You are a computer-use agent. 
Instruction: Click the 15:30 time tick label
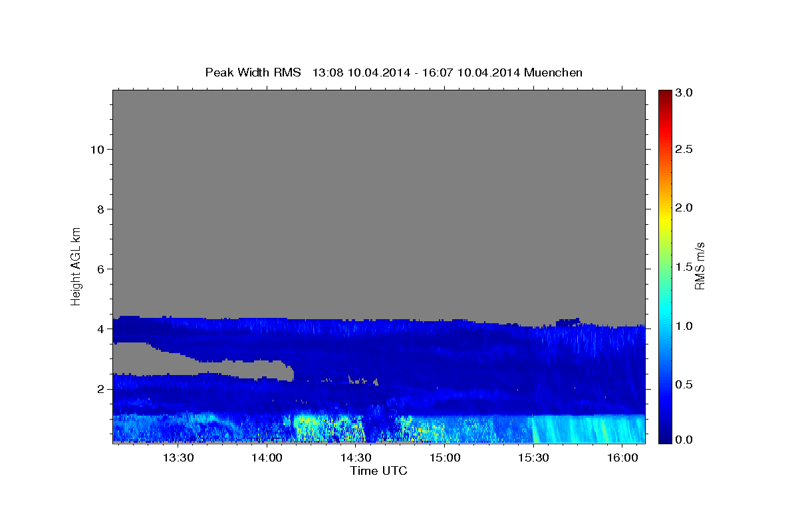point(533,458)
